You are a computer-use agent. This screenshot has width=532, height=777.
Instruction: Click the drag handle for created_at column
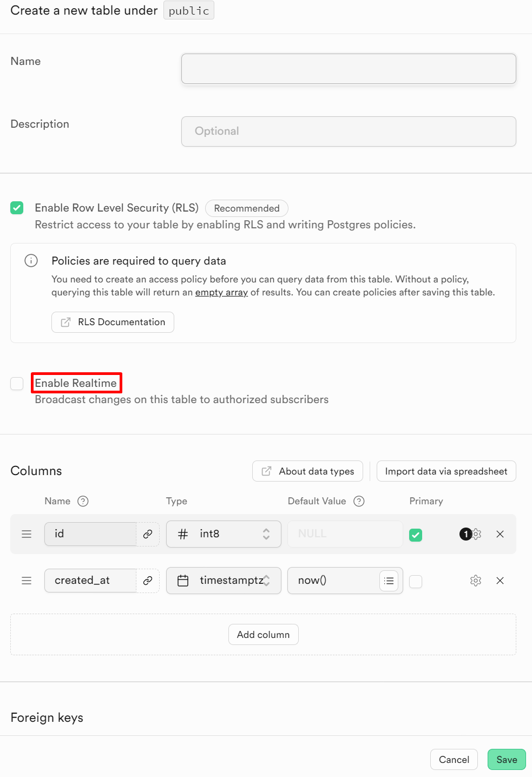click(27, 581)
